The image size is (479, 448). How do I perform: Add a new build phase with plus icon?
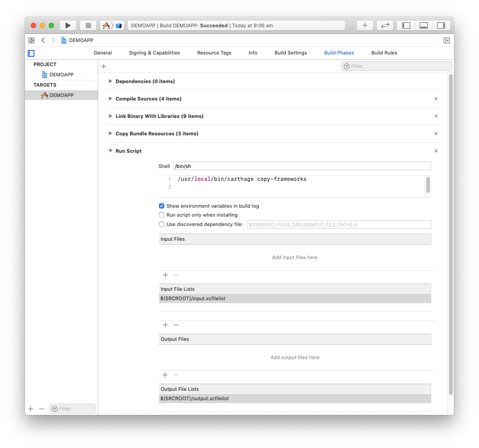click(x=104, y=66)
